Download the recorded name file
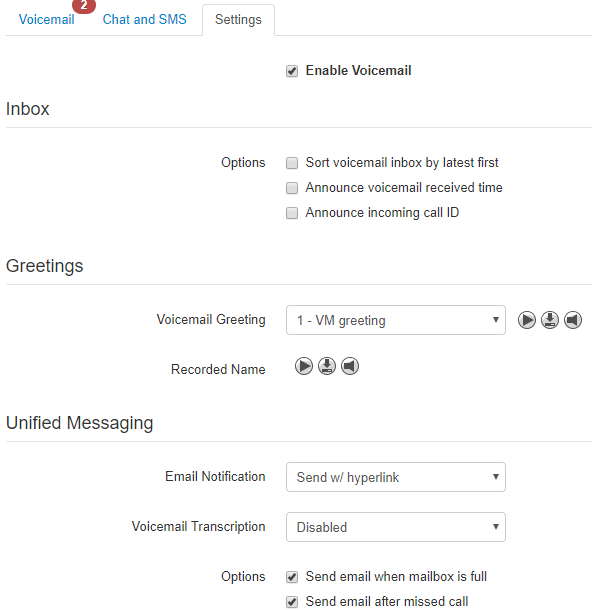The height and width of the screenshot is (610, 592). point(327,366)
